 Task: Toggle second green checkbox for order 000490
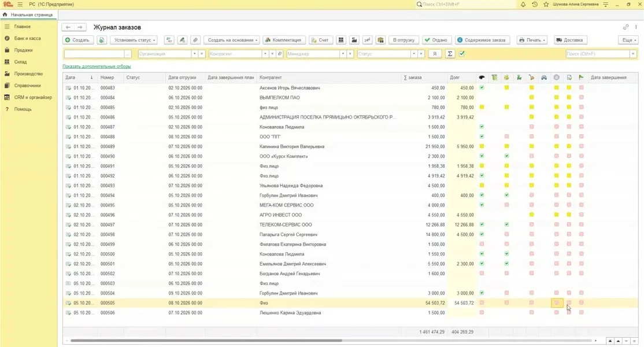[506, 156]
